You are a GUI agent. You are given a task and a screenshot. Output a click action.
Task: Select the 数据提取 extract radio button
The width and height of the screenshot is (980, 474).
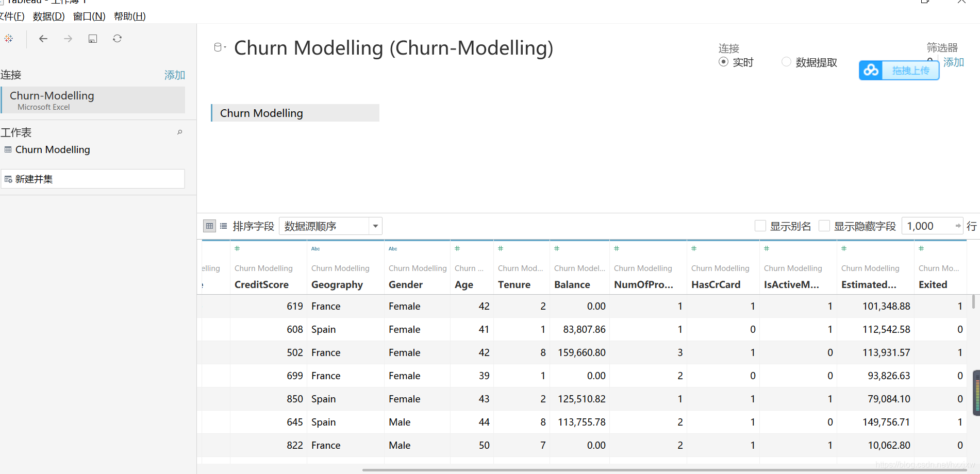click(786, 62)
